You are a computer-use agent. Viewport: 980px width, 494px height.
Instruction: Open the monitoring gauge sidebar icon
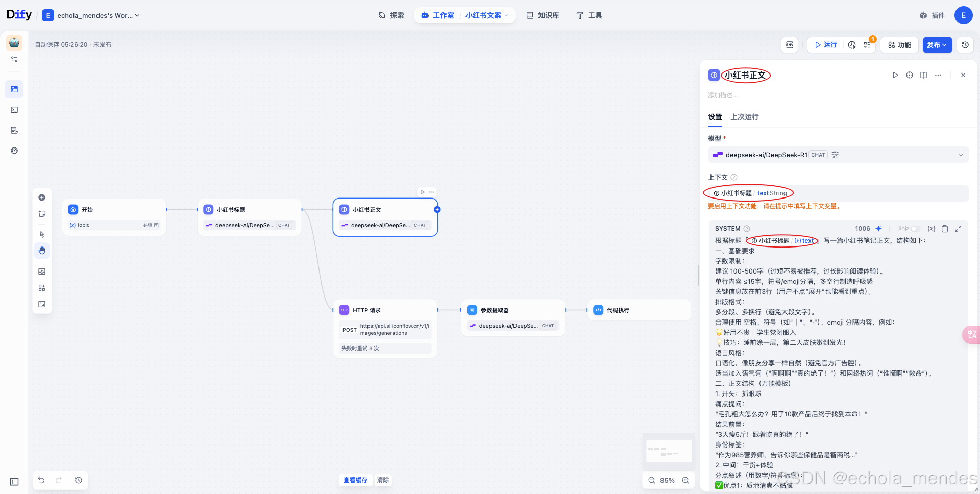coord(14,151)
